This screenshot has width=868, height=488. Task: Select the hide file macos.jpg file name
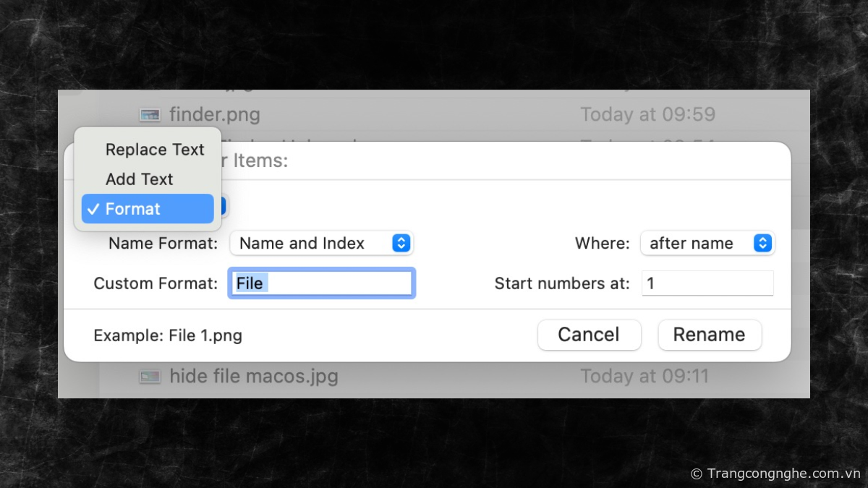[253, 376]
